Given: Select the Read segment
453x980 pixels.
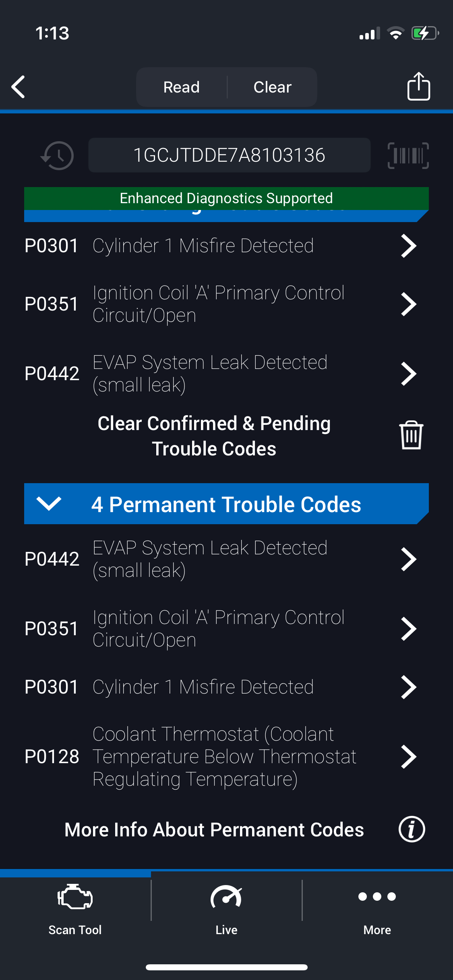Looking at the screenshot, I should (182, 87).
